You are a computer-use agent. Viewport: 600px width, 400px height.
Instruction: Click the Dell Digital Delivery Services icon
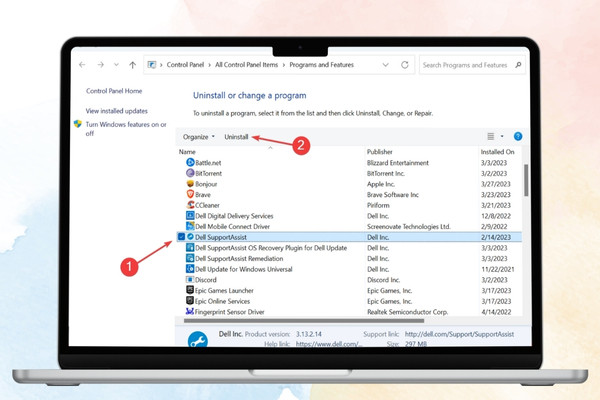(190, 216)
